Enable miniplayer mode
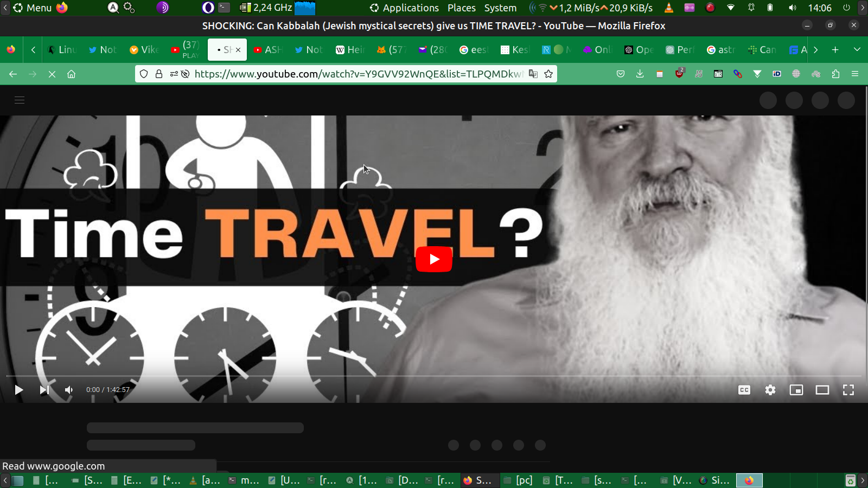Image resolution: width=868 pixels, height=488 pixels. [x=796, y=390]
